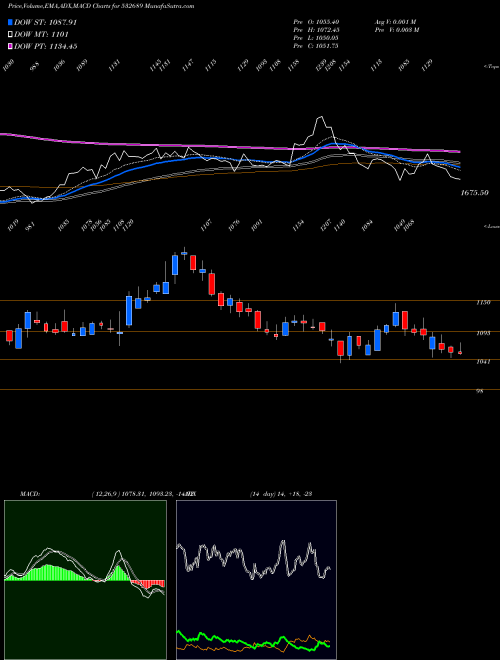Open the dark blue ADX indicator panel

coord(256,580)
